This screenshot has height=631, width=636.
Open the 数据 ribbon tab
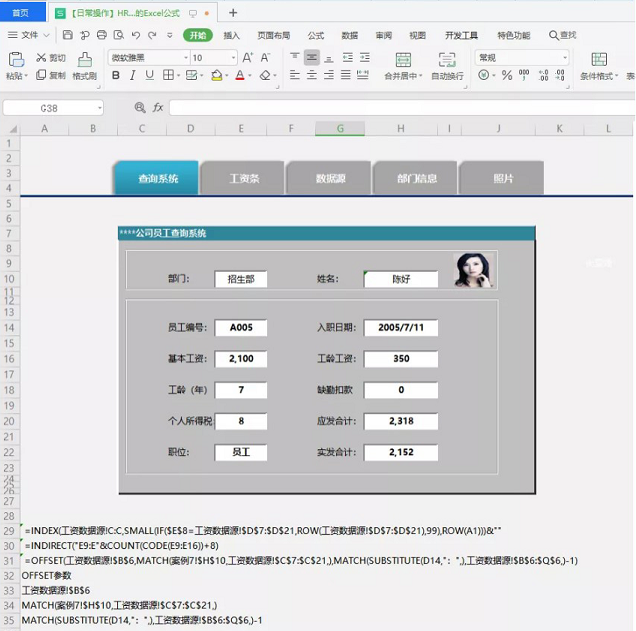click(350, 35)
